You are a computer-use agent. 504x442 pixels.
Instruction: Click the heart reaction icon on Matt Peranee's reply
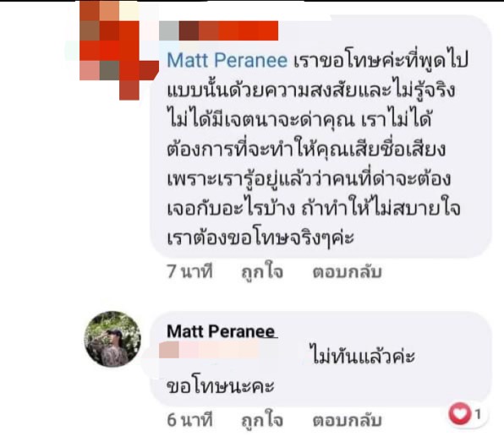coord(460,413)
